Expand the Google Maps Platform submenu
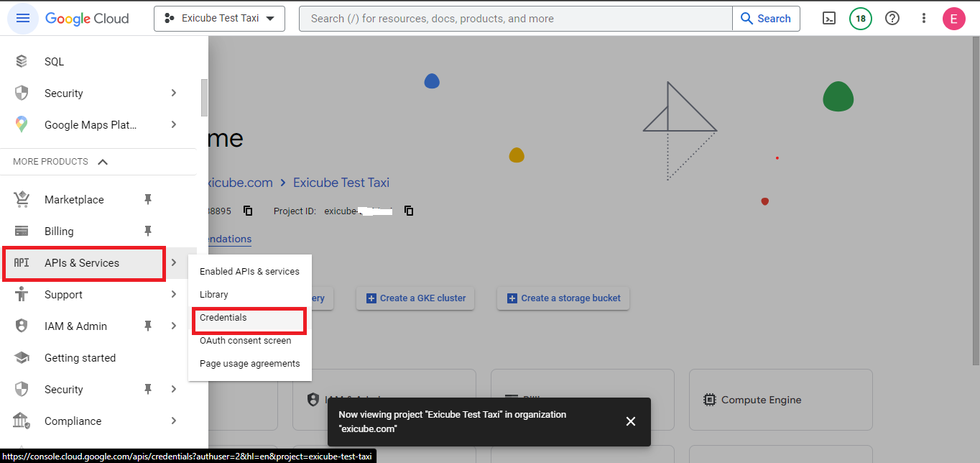The height and width of the screenshot is (463, 980). [174, 125]
